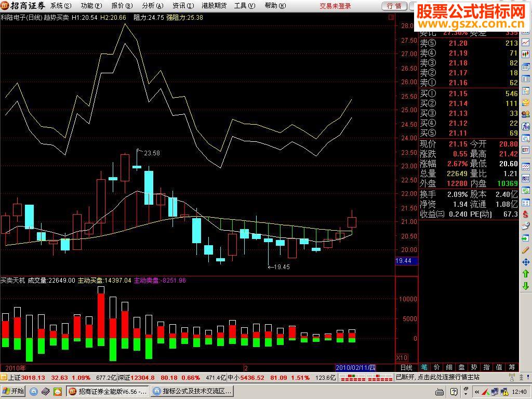Click the quote list table icon in sidebar

(526, 79)
